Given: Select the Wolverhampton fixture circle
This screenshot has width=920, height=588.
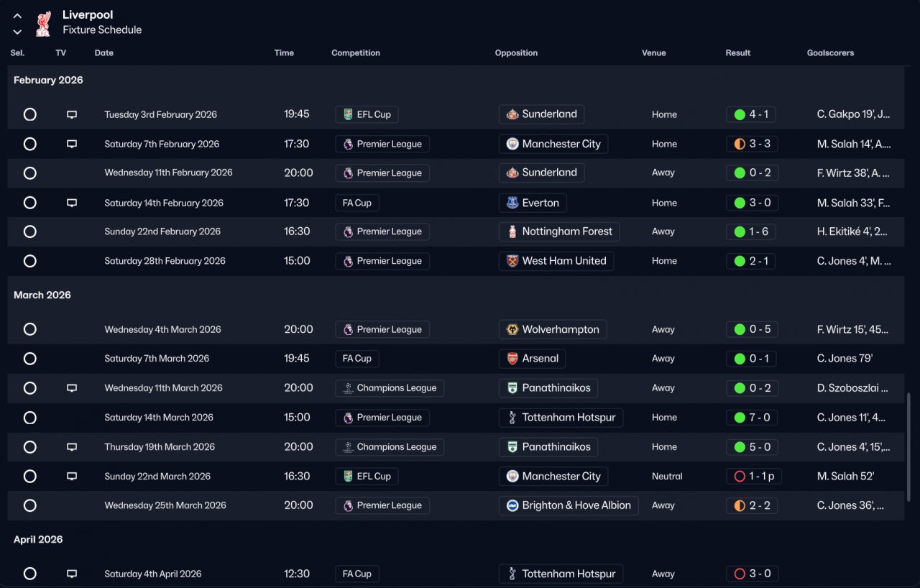Looking at the screenshot, I should [x=30, y=329].
